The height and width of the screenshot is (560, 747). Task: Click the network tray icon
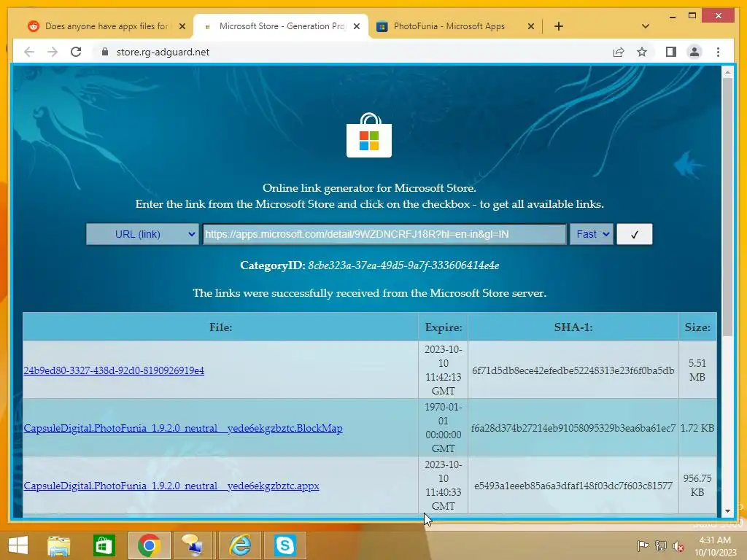pyautogui.click(x=661, y=545)
